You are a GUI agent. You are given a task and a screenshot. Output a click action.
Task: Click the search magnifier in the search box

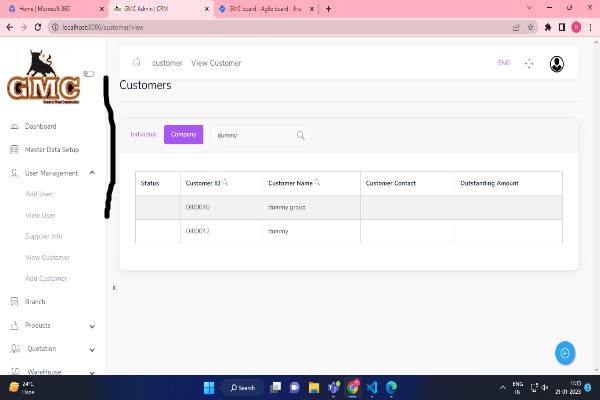tap(300, 135)
